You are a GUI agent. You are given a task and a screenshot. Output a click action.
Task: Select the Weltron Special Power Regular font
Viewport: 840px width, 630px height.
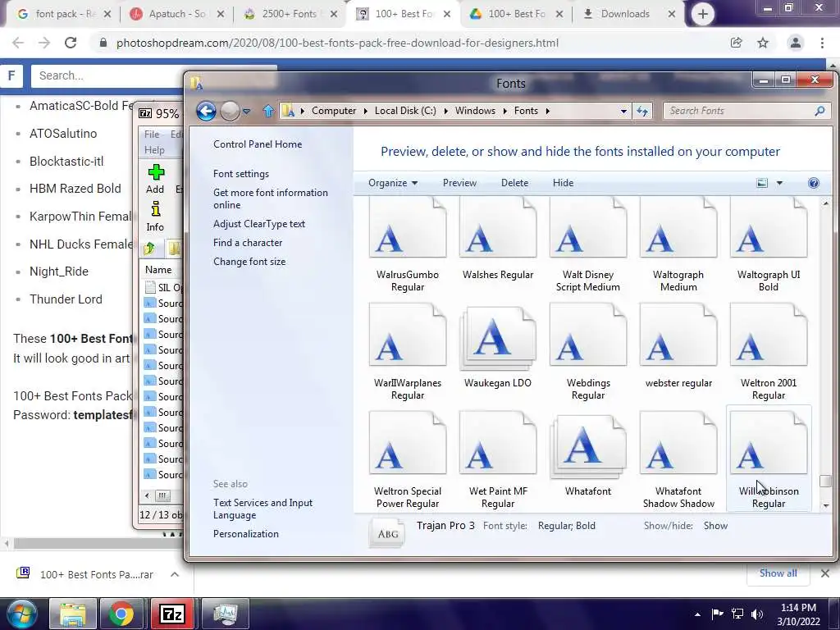click(408, 460)
